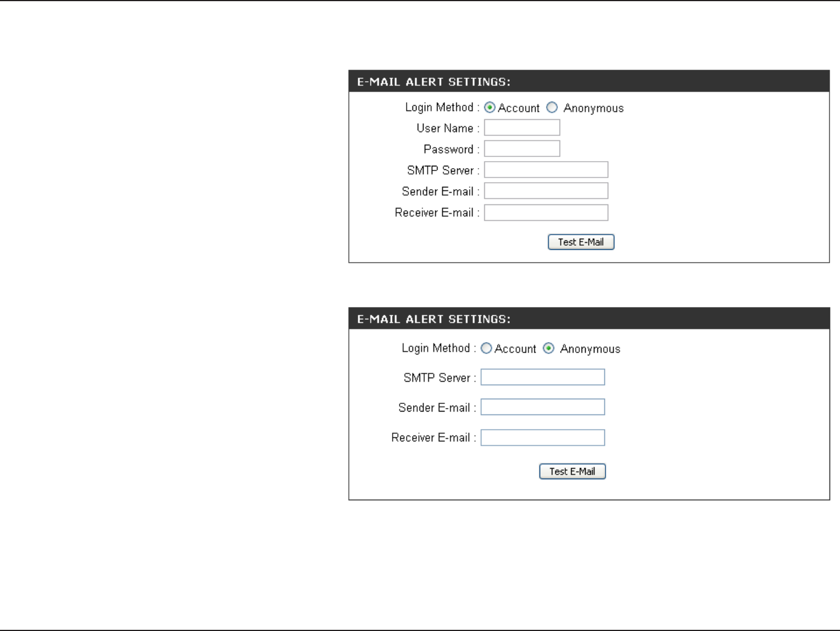Select Anonymous radio in lower settings panel
840x631 pixels.
(548, 348)
